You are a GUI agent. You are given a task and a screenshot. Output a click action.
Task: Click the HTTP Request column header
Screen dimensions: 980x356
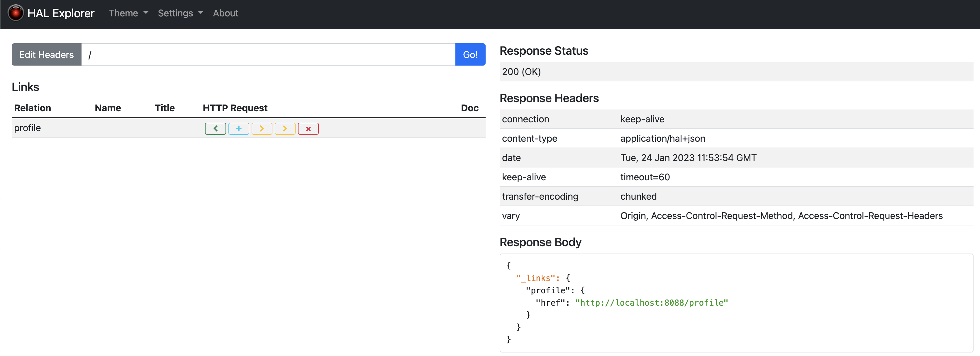(x=235, y=108)
